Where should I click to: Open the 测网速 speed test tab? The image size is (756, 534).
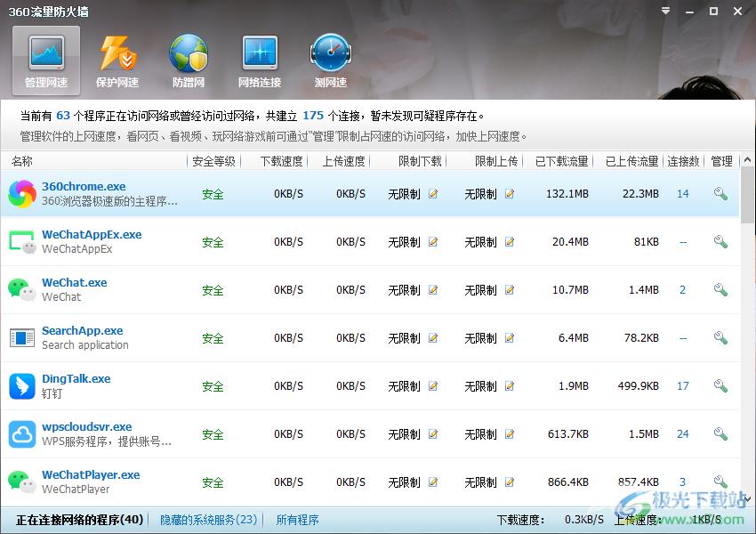click(331, 61)
